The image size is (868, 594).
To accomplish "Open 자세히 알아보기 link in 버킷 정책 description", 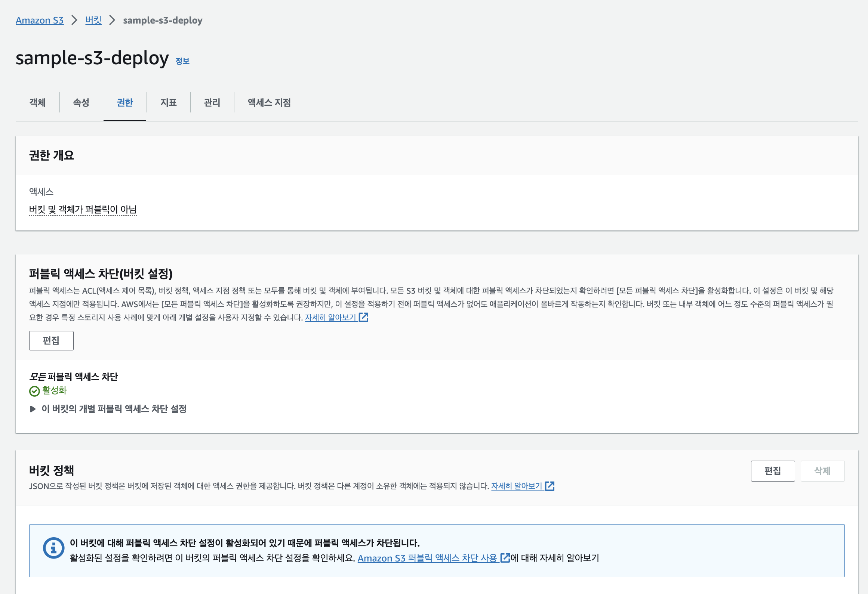I will [517, 486].
